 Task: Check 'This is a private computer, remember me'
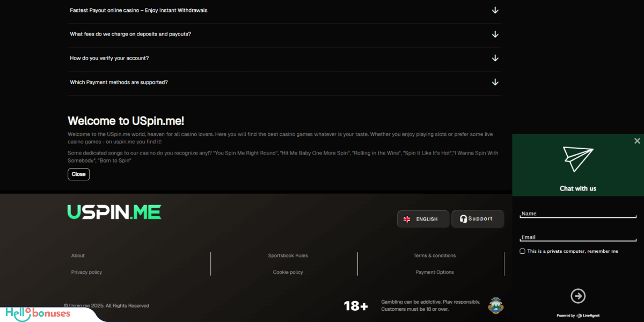pyautogui.click(x=523, y=251)
